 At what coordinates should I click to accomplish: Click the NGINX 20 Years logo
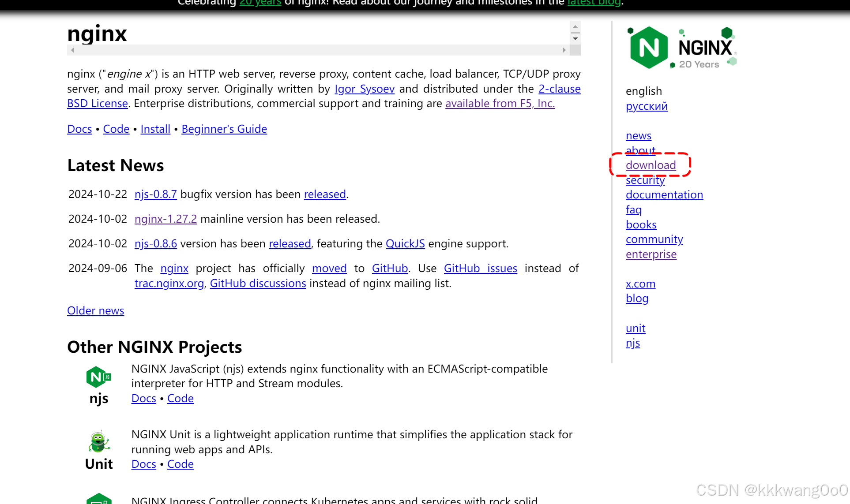point(682,48)
